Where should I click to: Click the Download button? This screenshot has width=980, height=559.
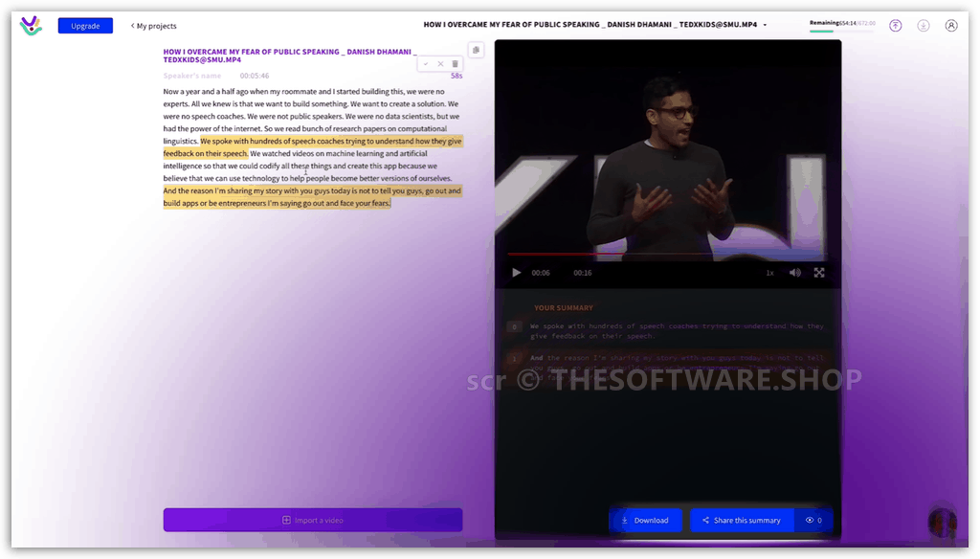point(645,520)
